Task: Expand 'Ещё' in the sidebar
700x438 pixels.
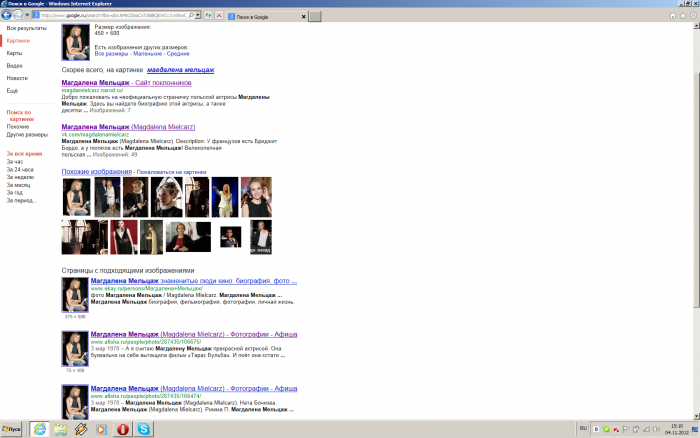Action: pos(12,91)
